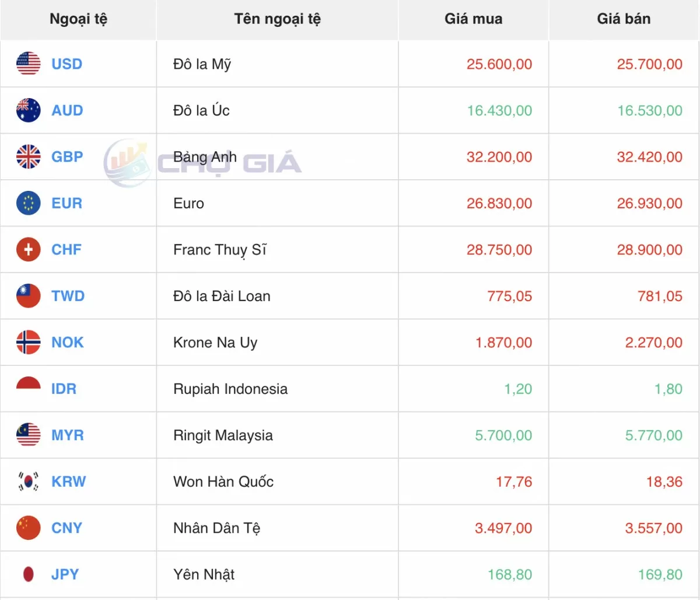
Task: Click the "Tên ngoại tệ" column header
Action: click(x=277, y=19)
